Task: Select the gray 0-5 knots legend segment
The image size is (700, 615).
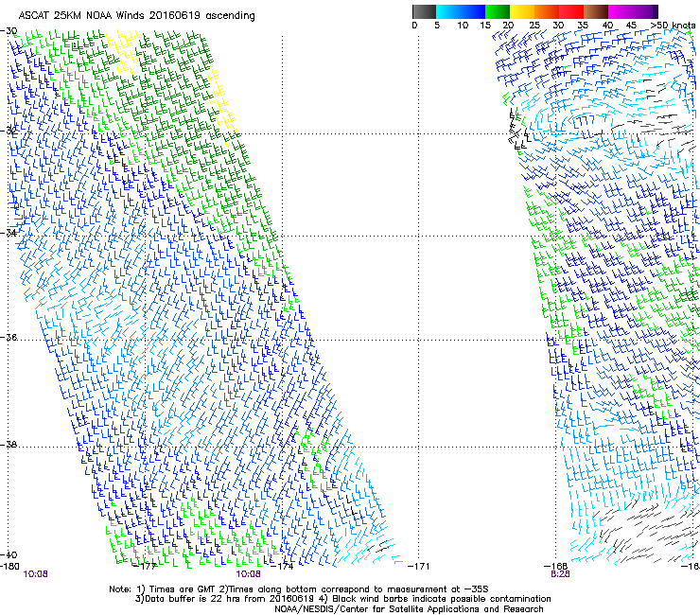Action: [424, 11]
